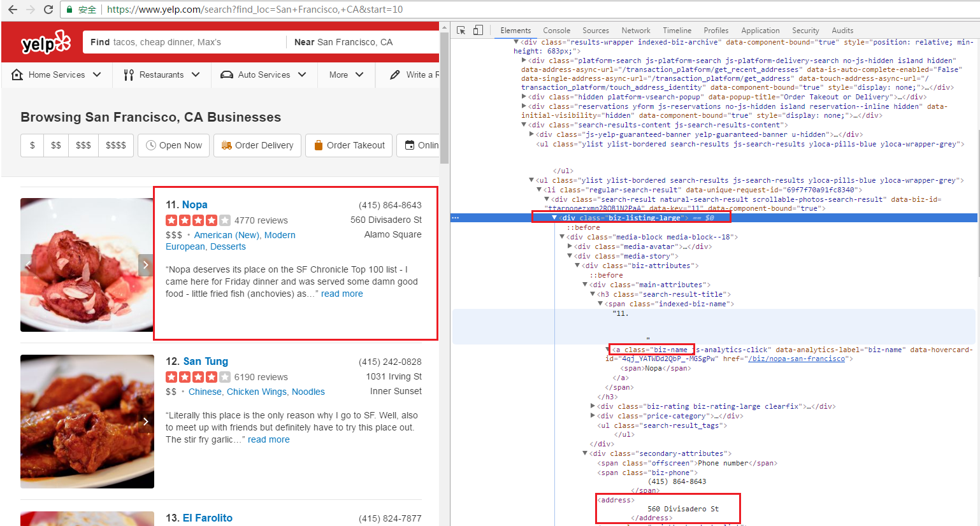The width and height of the screenshot is (980, 526).
Task: Click the calendar icon on Online button
Action: click(x=410, y=145)
